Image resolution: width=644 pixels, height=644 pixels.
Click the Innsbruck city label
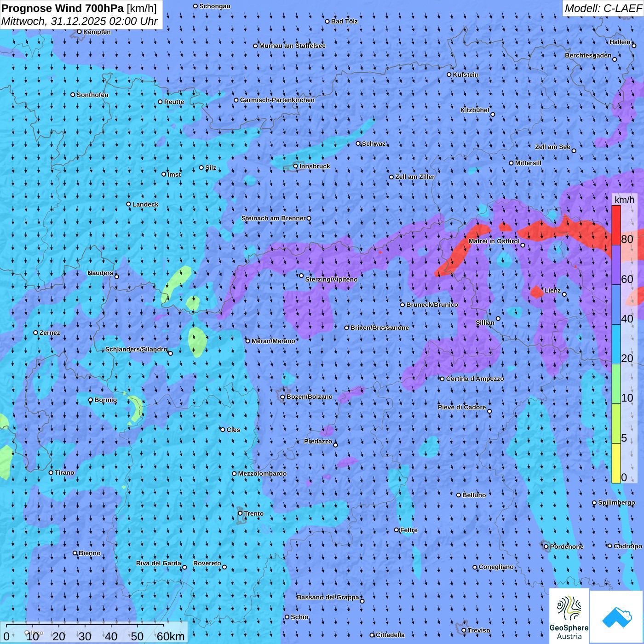(315, 166)
